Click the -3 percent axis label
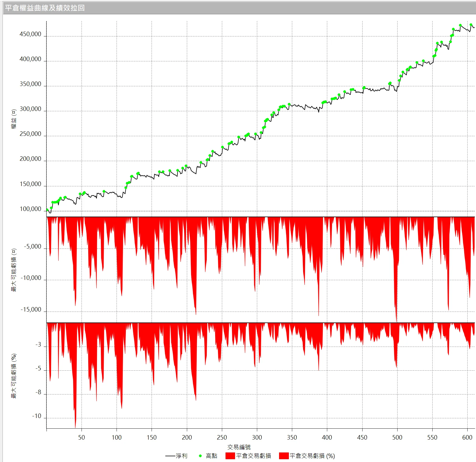 coord(38,345)
